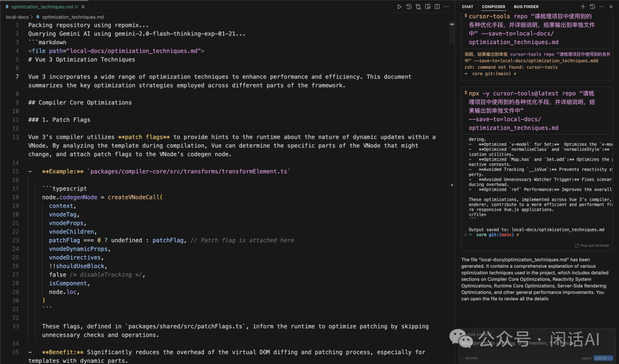Open the AI panel's more options ellipsis
The width and height of the screenshot is (619, 364).
tap(601, 7)
